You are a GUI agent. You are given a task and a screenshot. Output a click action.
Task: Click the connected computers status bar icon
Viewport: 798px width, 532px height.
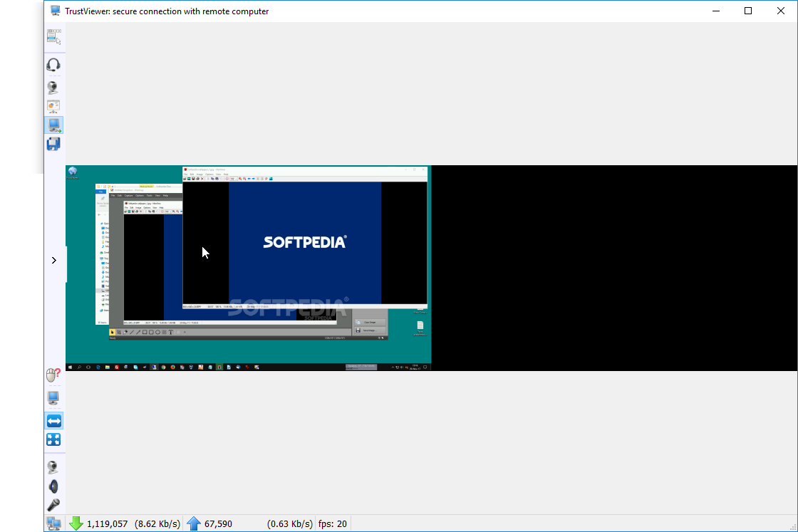click(54, 524)
